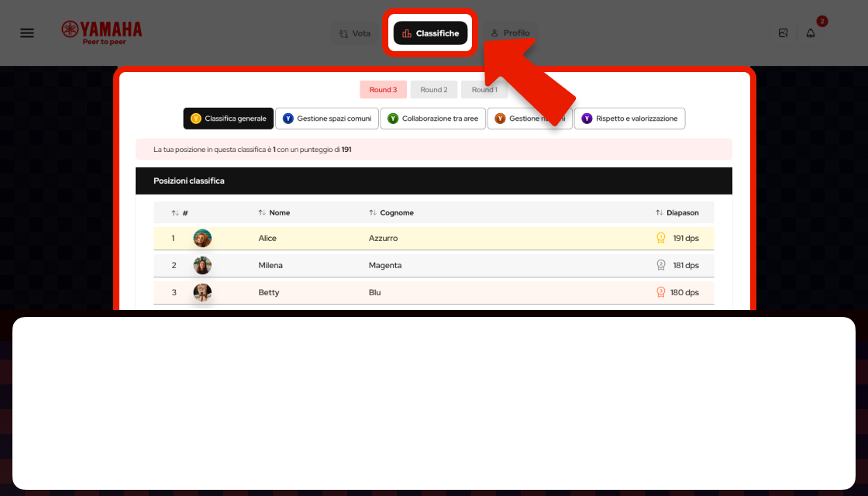
Task: Show the Rispetto e valorizzazione ranking
Action: tap(629, 119)
